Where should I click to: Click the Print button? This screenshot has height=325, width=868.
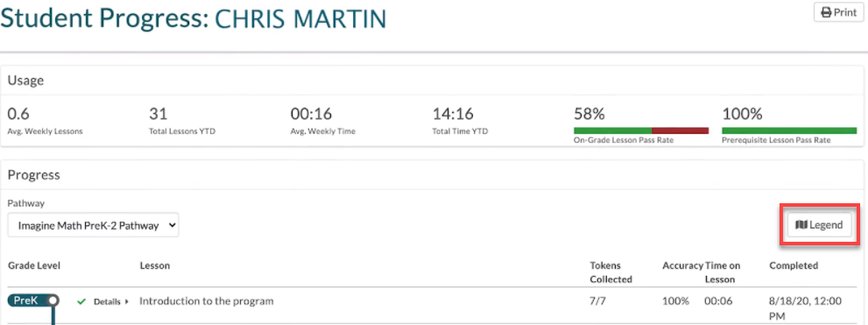[x=838, y=12]
